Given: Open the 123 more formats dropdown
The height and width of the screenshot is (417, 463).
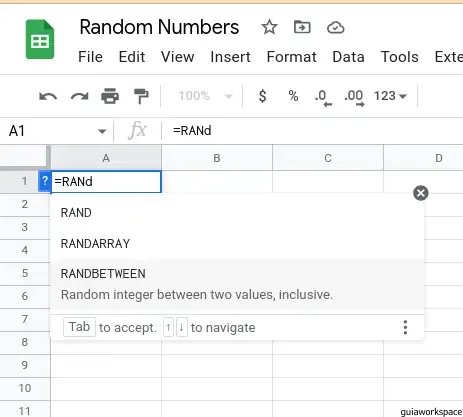Looking at the screenshot, I should tap(390, 96).
